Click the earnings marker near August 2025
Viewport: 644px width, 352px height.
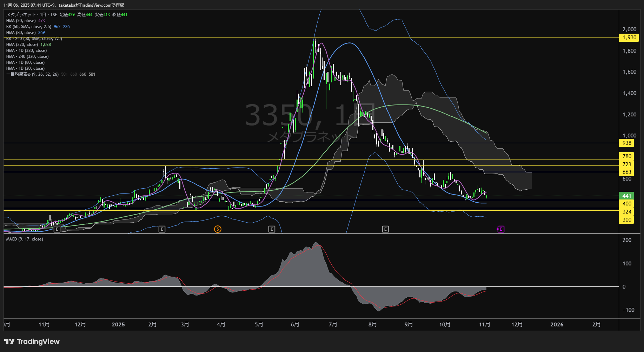[x=385, y=229]
